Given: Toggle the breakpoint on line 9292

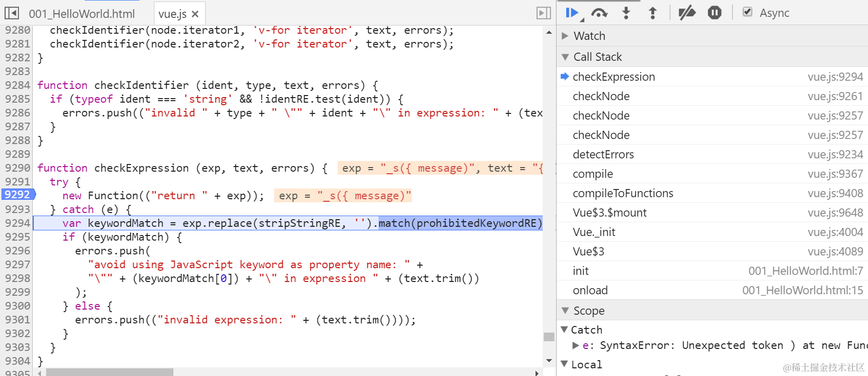Looking at the screenshot, I should [x=17, y=195].
